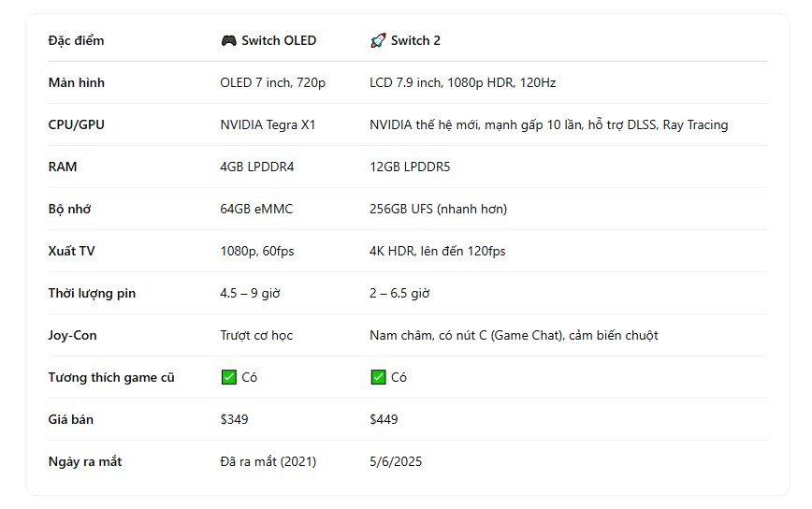Image resolution: width=812 pixels, height=509 pixels.
Task: Click the Màn hình row label
Action: [77, 83]
